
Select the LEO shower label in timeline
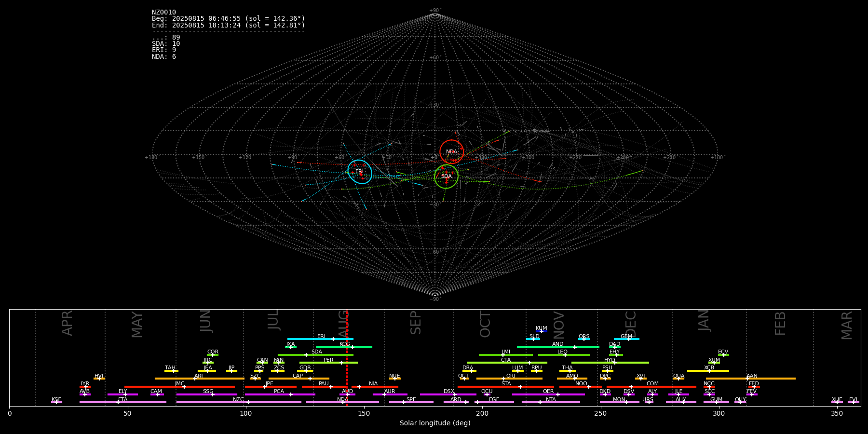coord(562,352)
